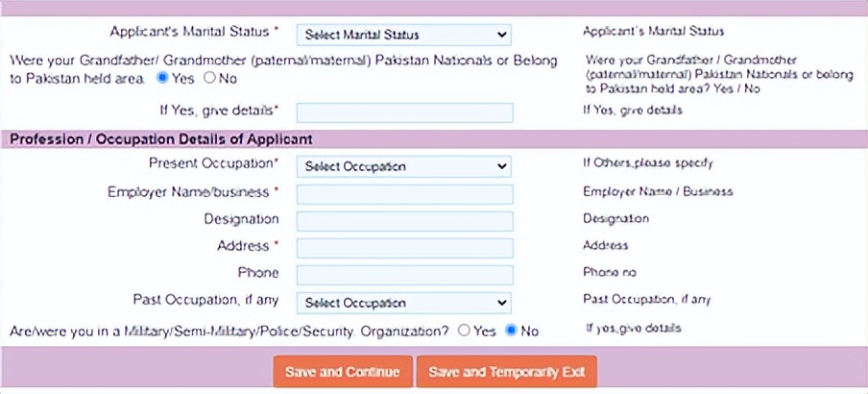Click the Past Occupation dropdown arrow
The height and width of the screenshot is (394, 868).
tap(501, 303)
